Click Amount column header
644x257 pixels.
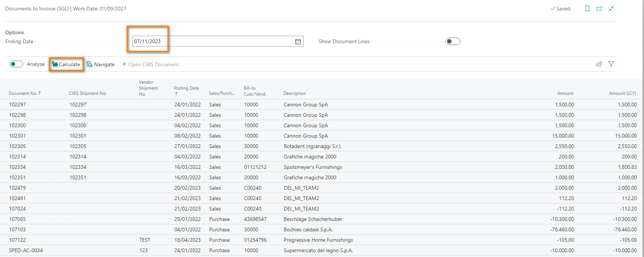tap(565, 93)
